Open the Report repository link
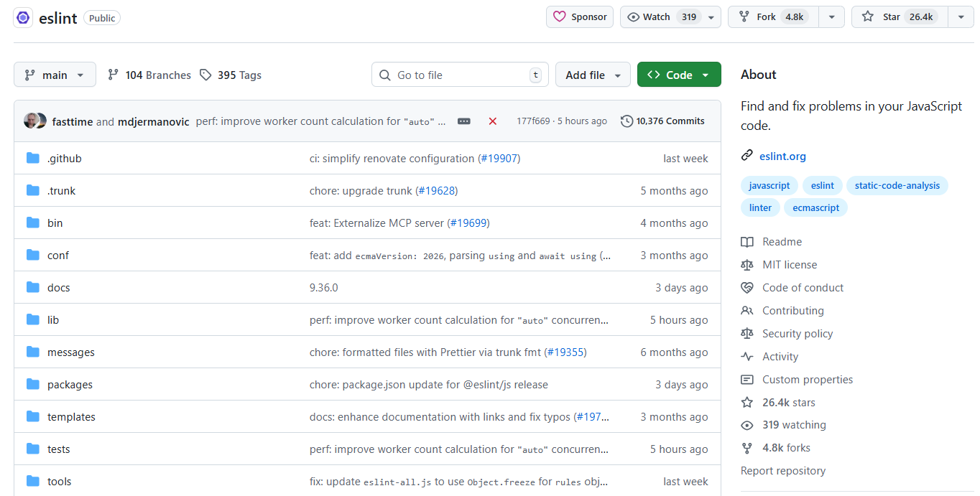980x496 pixels. tap(783, 471)
